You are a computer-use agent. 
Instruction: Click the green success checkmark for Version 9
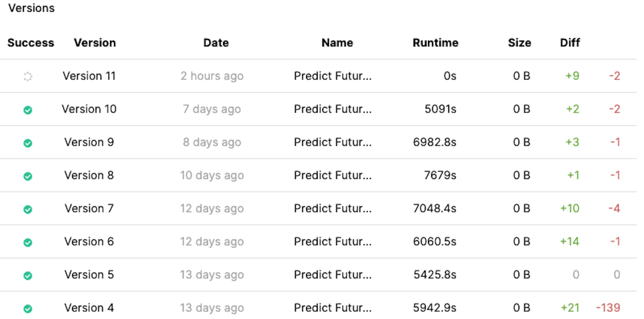tap(28, 143)
